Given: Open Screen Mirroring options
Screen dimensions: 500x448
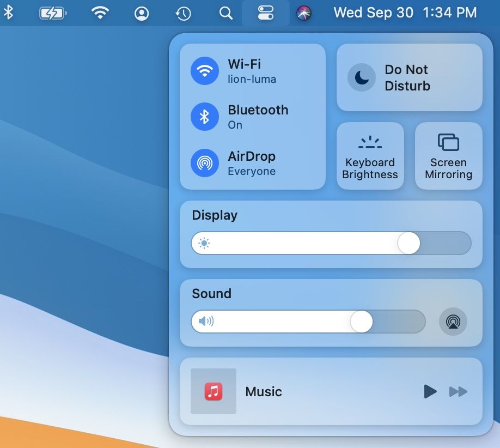Looking at the screenshot, I should tap(448, 155).
